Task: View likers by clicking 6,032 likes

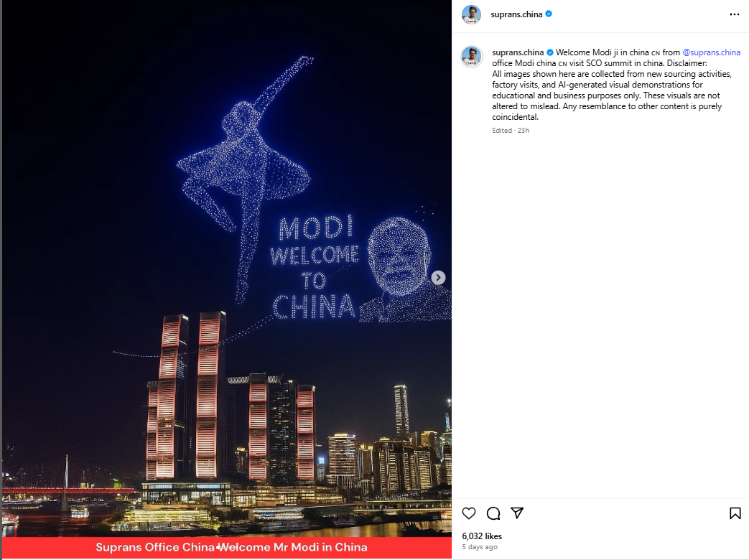Action: tap(483, 536)
